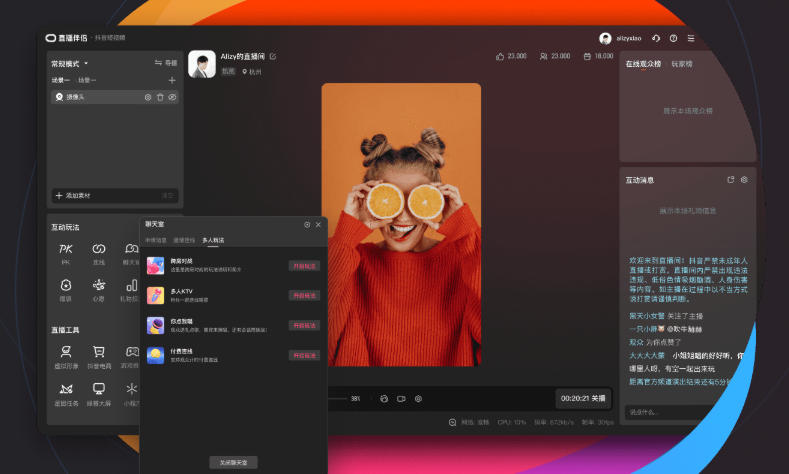Image resolution: width=789 pixels, height=474 pixels.
Task: Switch to 在线观众榜 tab
Action: point(643,64)
